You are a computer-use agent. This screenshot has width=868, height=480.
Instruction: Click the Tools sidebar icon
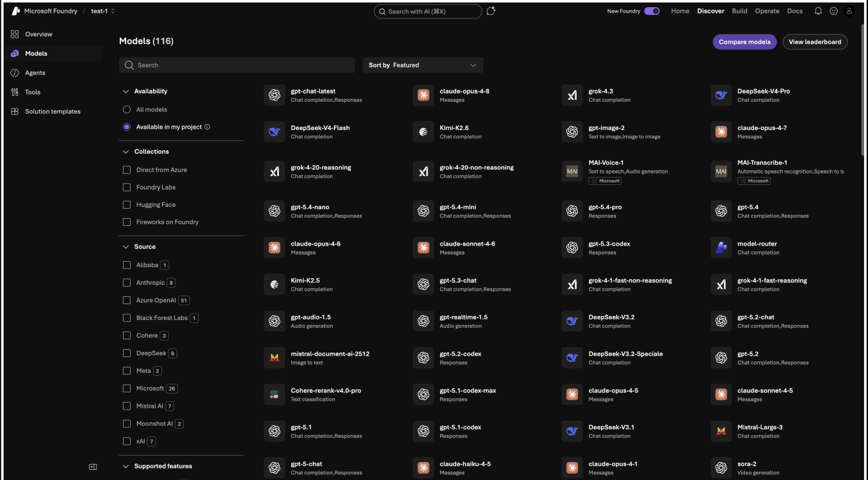(15, 92)
